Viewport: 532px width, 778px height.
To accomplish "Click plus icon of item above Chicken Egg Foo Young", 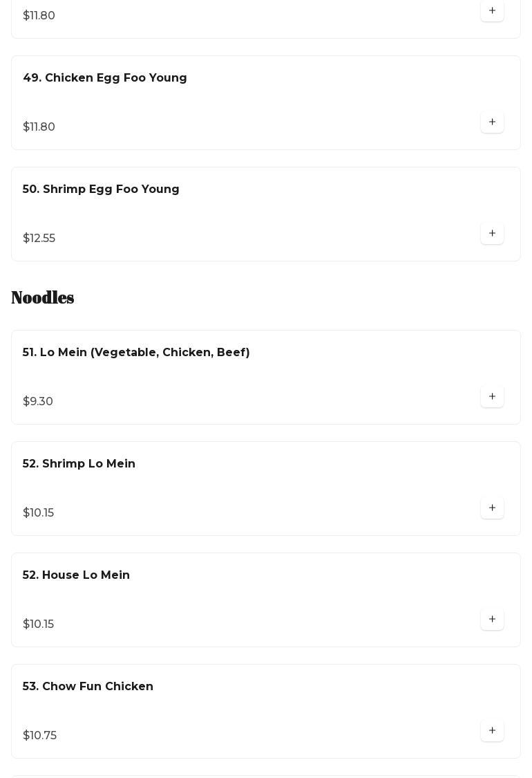I will pyautogui.click(x=492, y=11).
